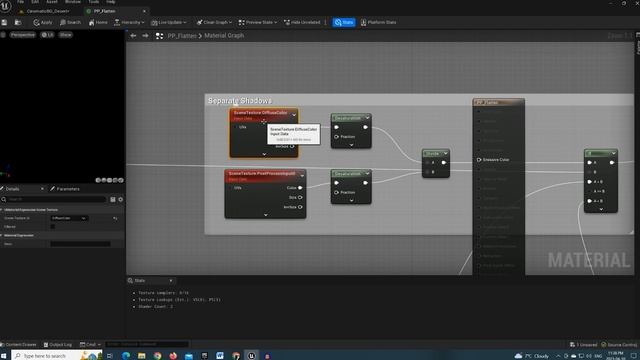Image resolution: width=640 pixels, height=360 pixels.
Task: Apply the material changes
Action: (x=43, y=22)
